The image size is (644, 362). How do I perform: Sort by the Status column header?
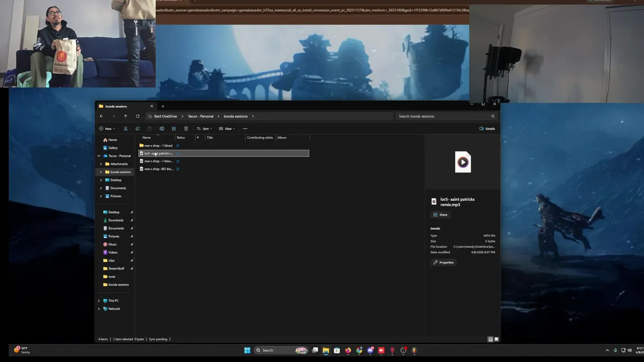(181, 137)
